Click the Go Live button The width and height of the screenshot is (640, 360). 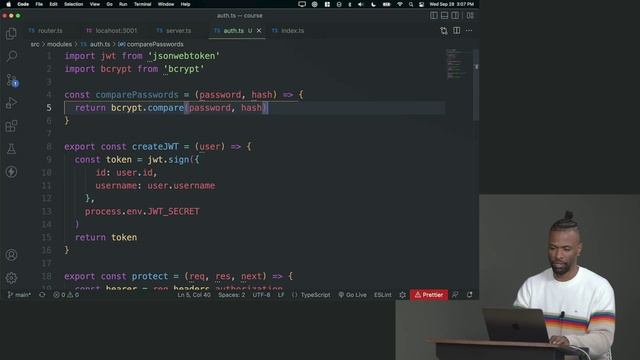click(x=352, y=295)
